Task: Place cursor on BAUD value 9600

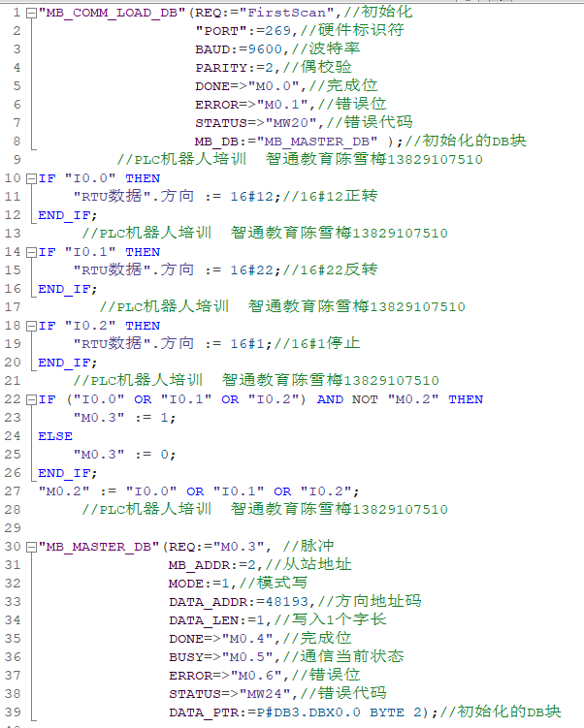Action: pyautogui.click(x=263, y=49)
